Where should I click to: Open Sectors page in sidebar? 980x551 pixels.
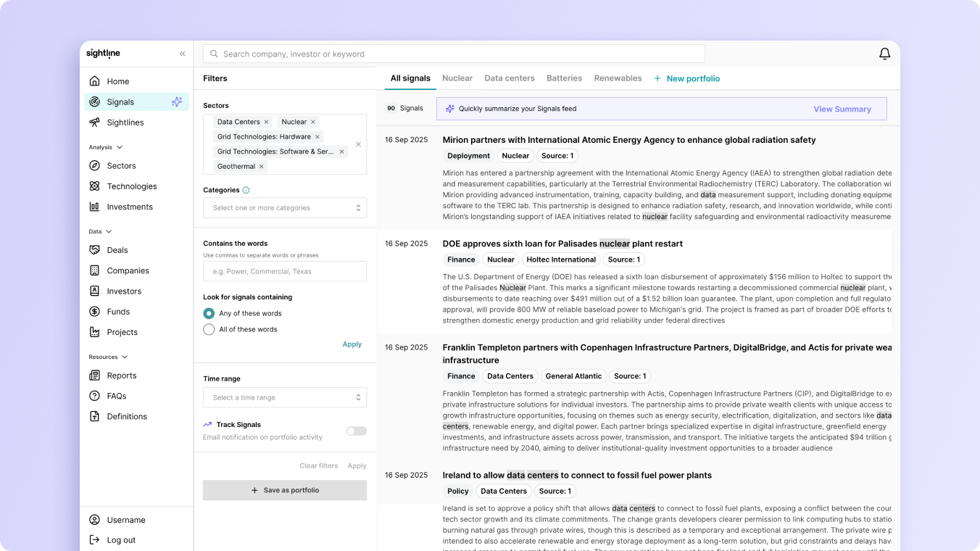pos(121,165)
